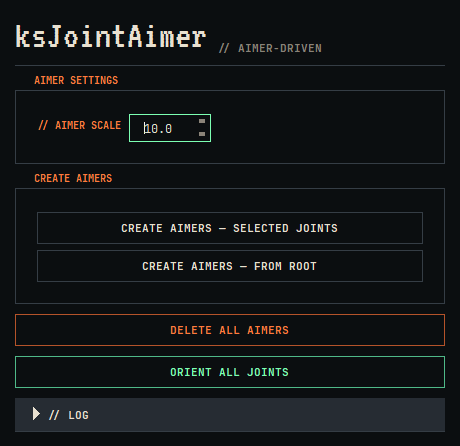Viewport: 460px width, 446px height.
Task: Click Delete All Aimers button
Action: click(230, 330)
